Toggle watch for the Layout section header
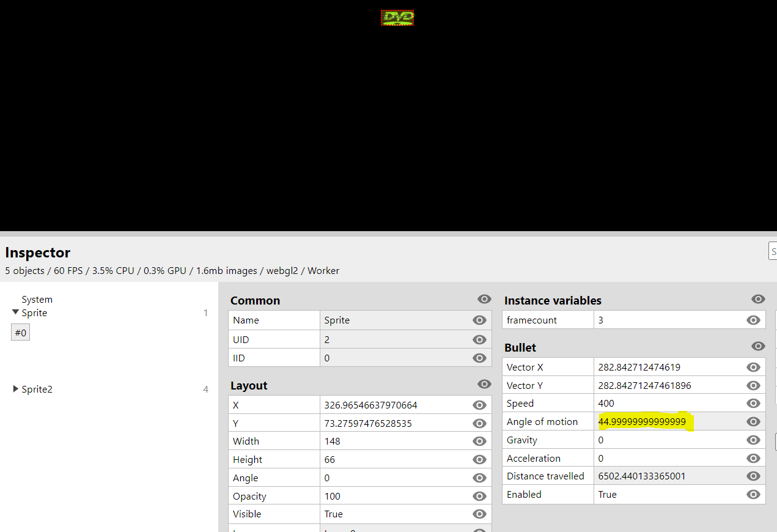The height and width of the screenshot is (532, 777). [484, 384]
